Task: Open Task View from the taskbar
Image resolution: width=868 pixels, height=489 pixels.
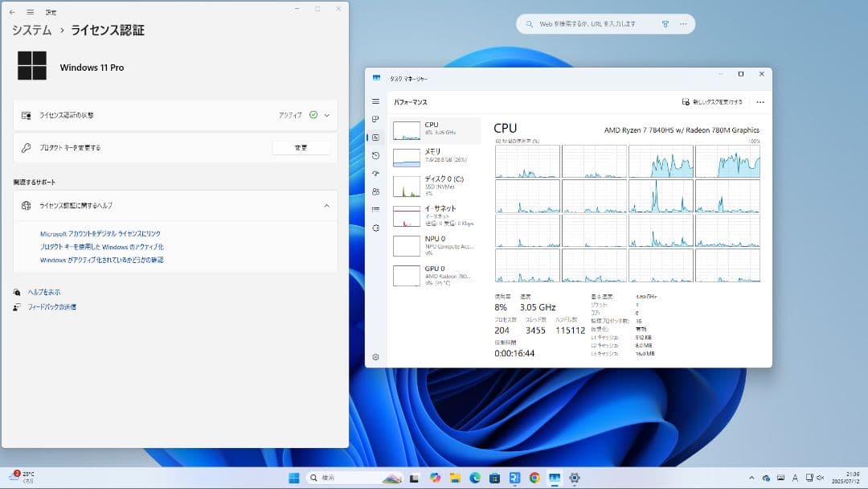Action: click(x=414, y=478)
